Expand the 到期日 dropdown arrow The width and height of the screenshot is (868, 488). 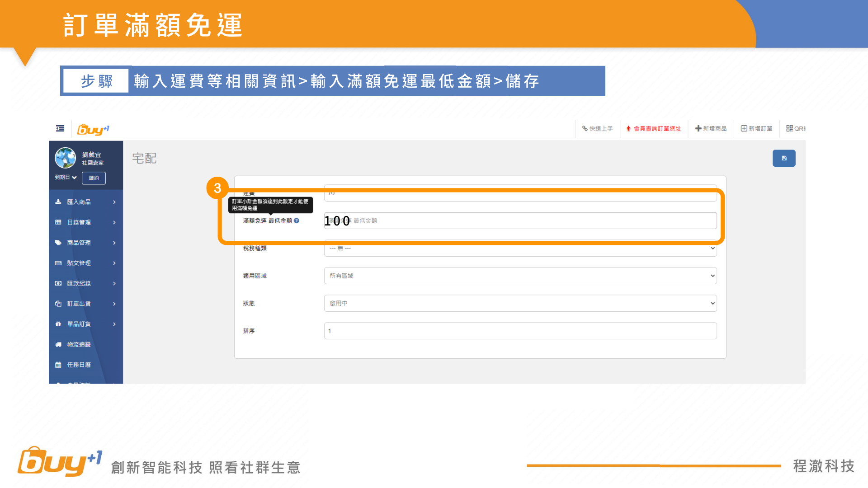[x=74, y=178]
